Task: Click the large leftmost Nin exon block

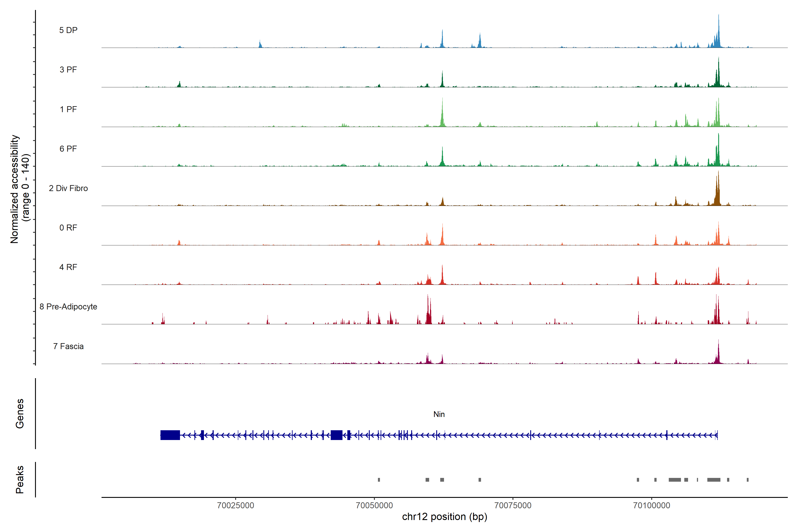Action: (x=170, y=435)
